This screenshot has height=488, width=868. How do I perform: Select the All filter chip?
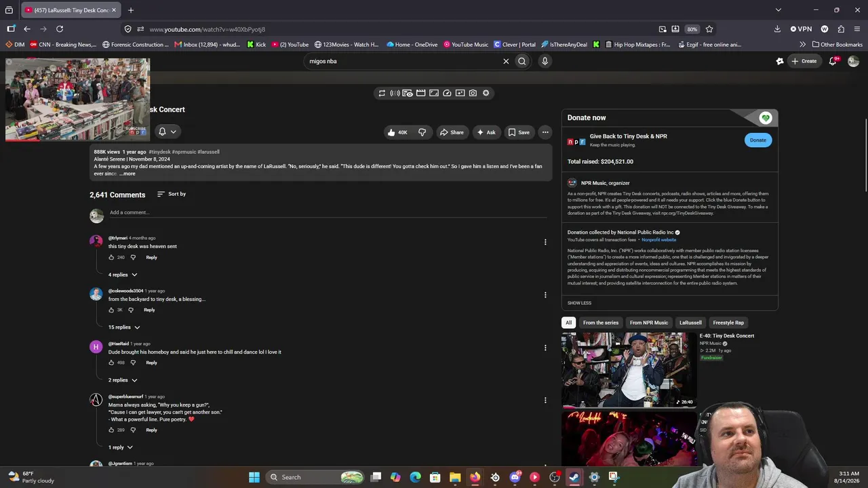pos(568,323)
